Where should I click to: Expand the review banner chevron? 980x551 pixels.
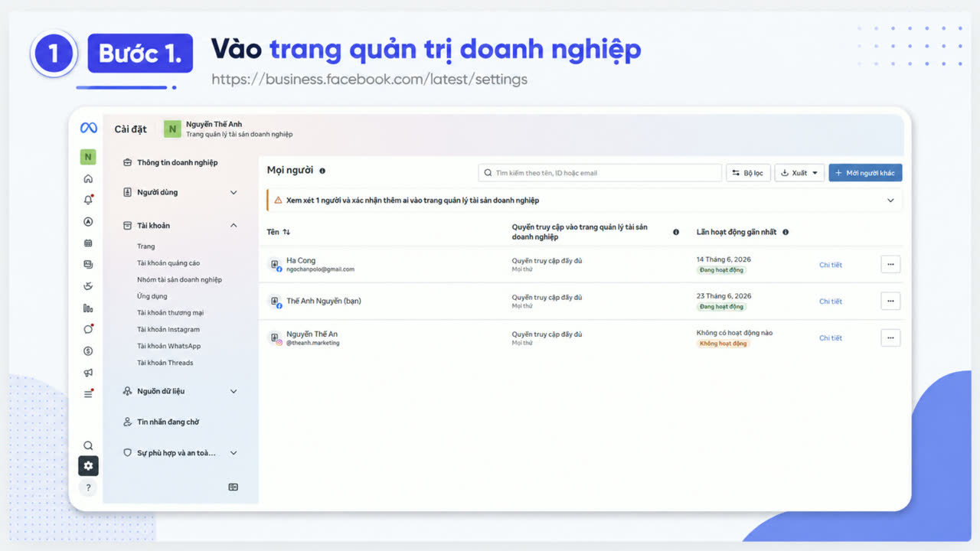890,201
